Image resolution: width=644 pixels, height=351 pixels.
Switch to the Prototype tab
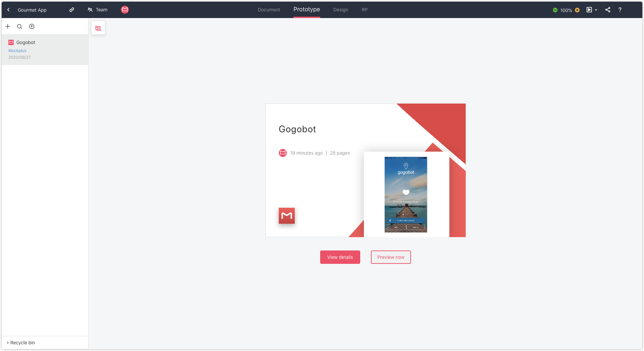point(306,9)
